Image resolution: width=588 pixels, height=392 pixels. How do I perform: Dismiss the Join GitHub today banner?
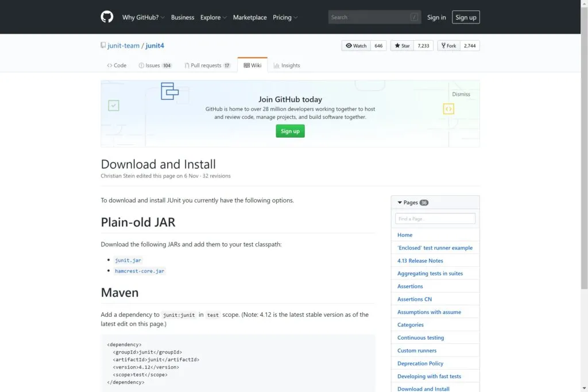pos(461,94)
